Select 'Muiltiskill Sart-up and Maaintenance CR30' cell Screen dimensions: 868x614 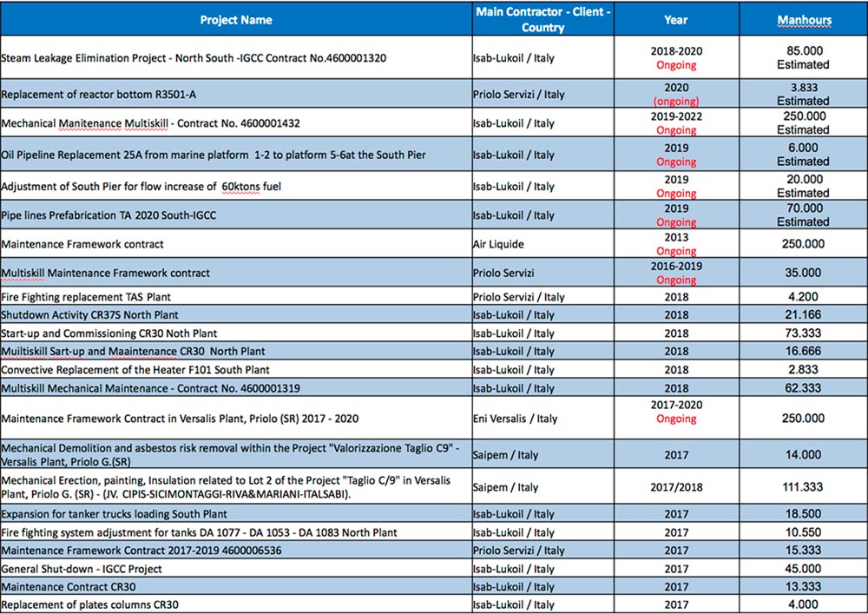coord(236,351)
